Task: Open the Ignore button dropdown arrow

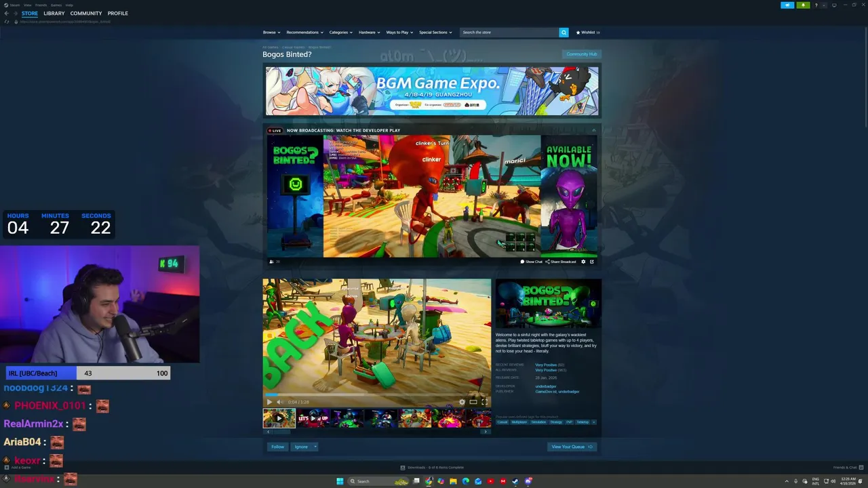Action: click(315, 447)
